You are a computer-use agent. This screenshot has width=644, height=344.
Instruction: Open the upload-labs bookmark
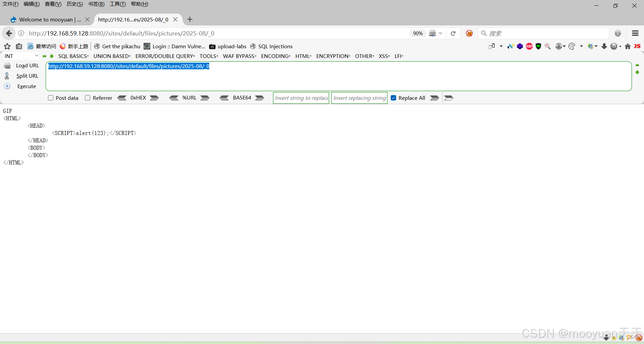coord(228,46)
